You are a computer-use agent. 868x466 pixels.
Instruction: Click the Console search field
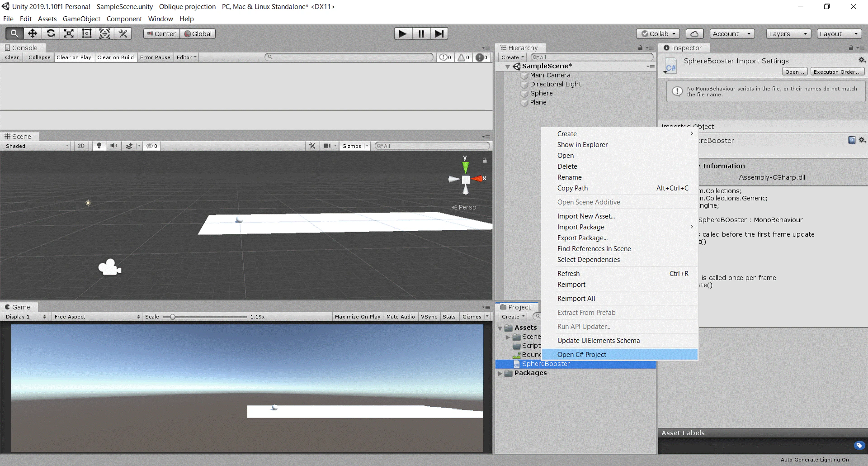click(x=349, y=57)
